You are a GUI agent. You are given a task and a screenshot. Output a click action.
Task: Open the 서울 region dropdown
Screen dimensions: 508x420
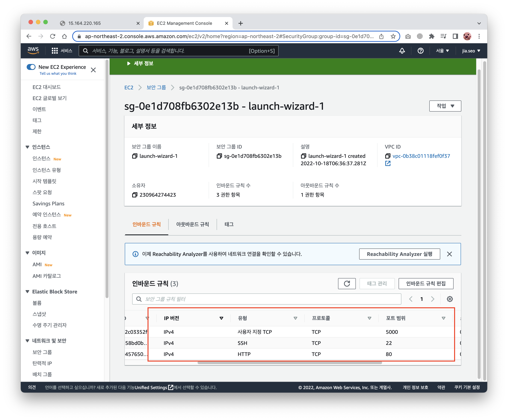click(442, 51)
